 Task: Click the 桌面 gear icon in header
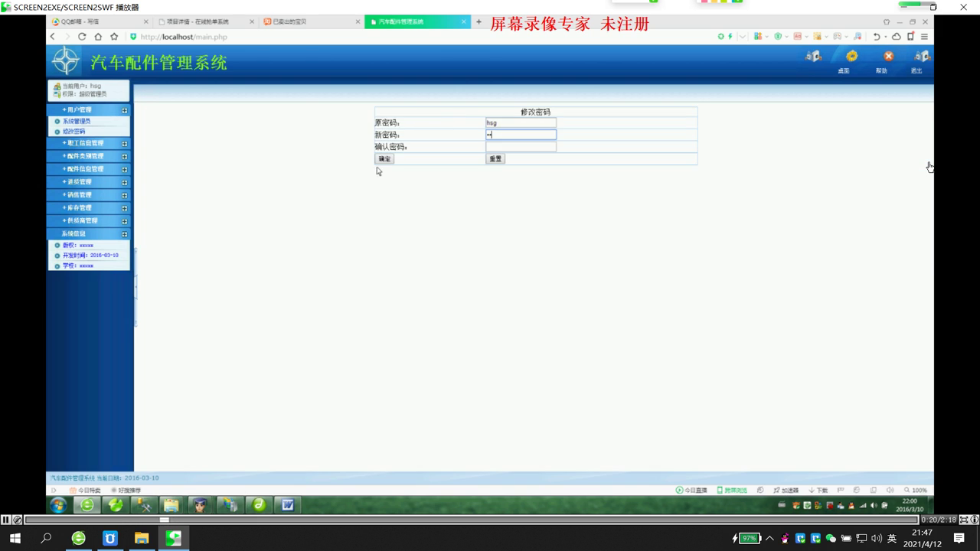point(851,56)
